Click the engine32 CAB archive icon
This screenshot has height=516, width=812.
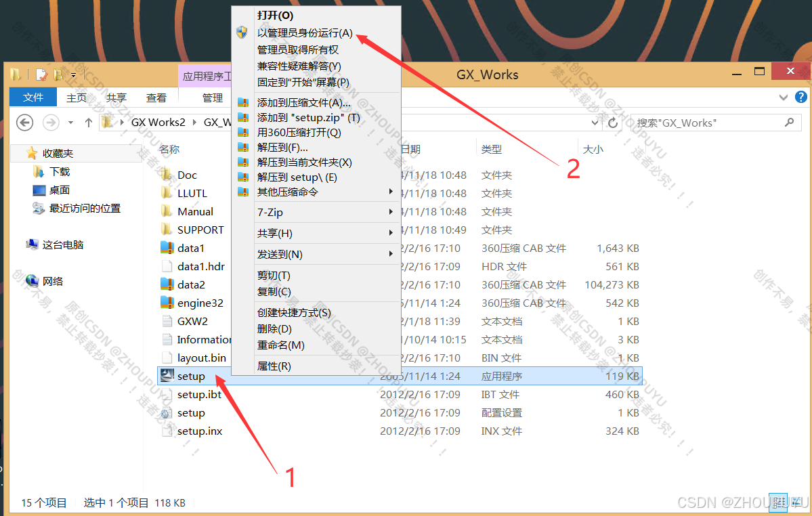pos(167,303)
